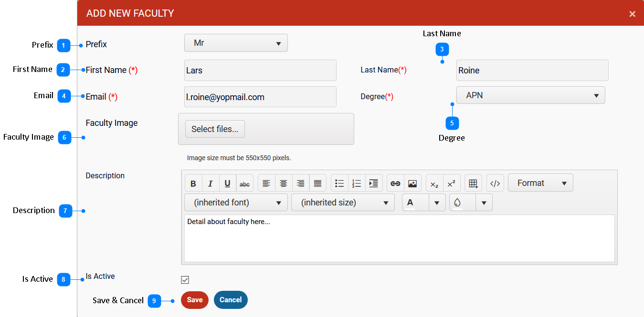
Task: Click the First Name field containing Lars
Action: click(260, 71)
